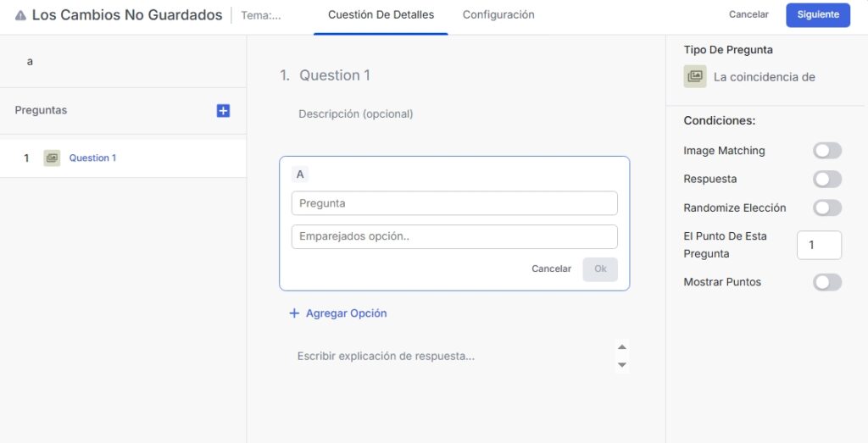The height and width of the screenshot is (443, 868).
Task: Confirm option A with the Ok button
Action: 600,269
